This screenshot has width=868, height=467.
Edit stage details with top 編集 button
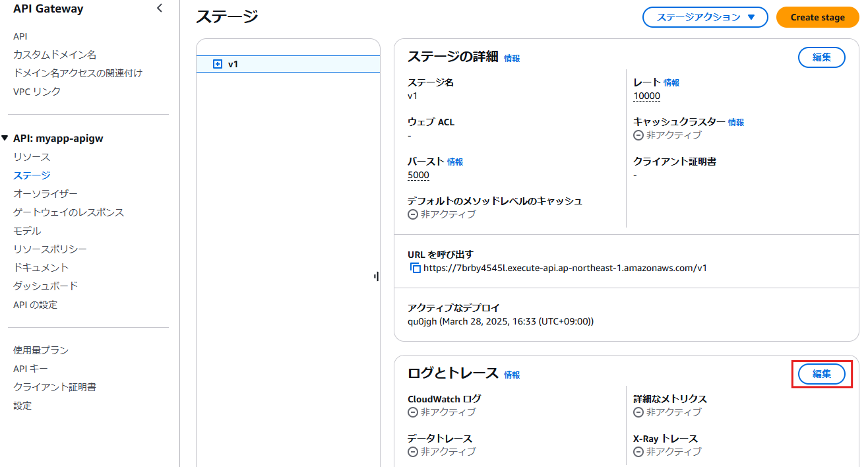click(822, 57)
